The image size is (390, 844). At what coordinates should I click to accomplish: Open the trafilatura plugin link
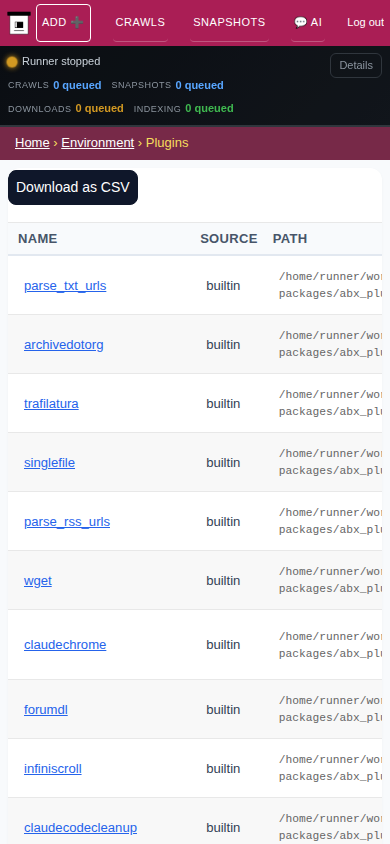click(51, 404)
